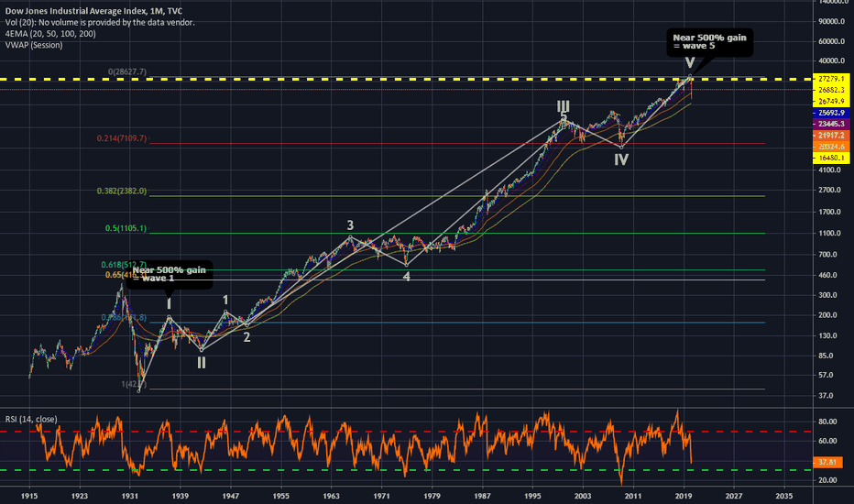Click the 1100.0 price axis label
Image resolution: width=854 pixels, height=504 pixels.
click(x=829, y=233)
